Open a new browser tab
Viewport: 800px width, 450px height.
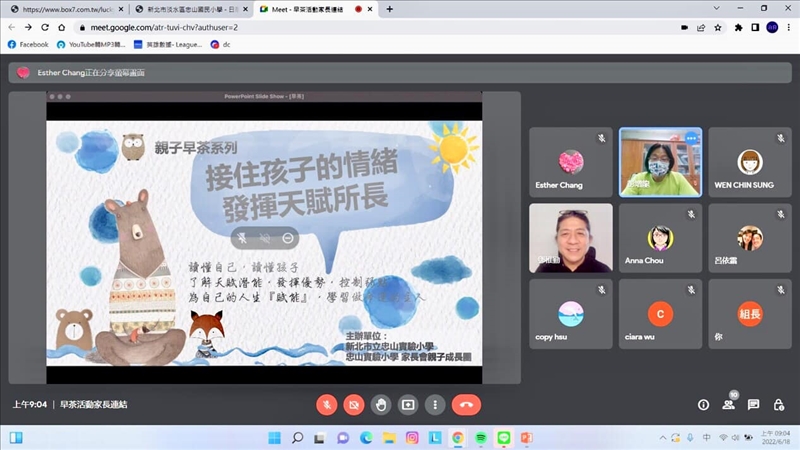tap(389, 9)
